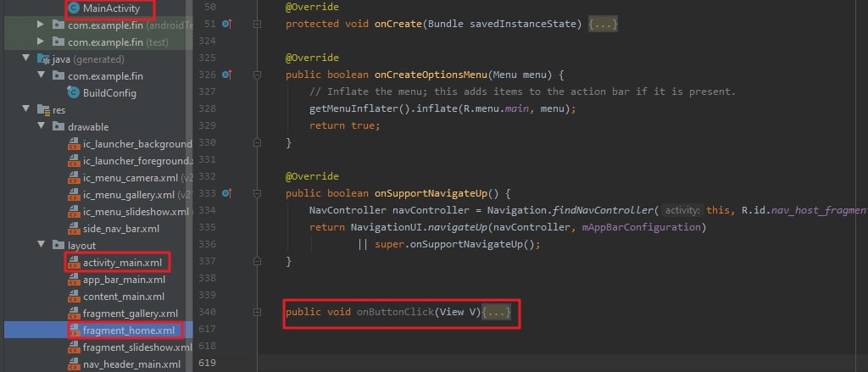The height and width of the screenshot is (372, 868).
Task: Expand the {...} placeholder after onCreate
Action: (603, 25)
